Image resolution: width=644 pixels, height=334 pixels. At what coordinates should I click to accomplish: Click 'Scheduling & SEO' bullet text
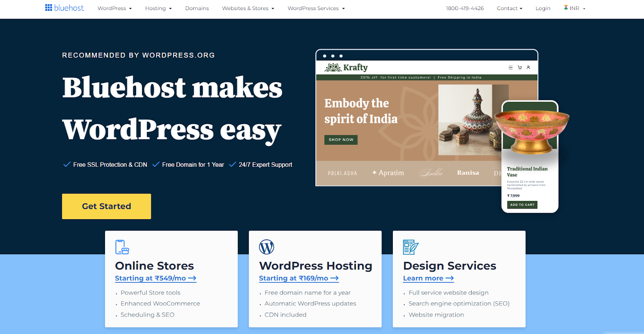[x=147, y=315]
